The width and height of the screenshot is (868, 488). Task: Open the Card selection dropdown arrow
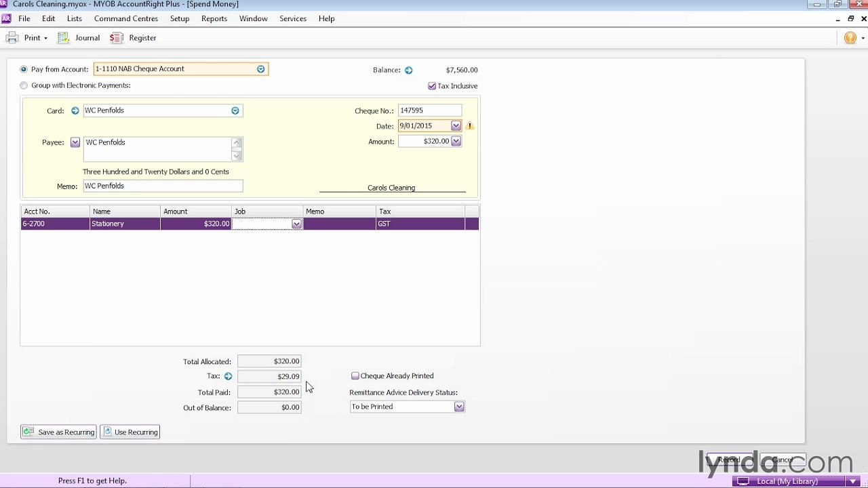click(x=235, y=110)
